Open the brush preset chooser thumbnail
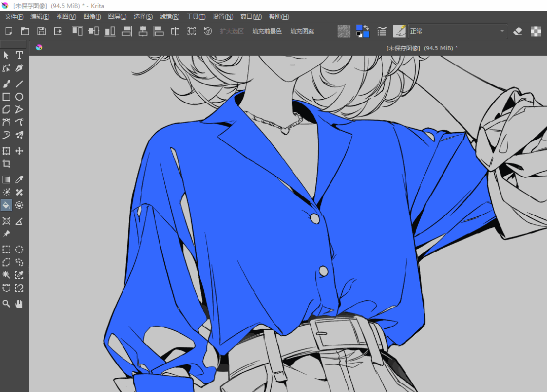 click(x=399, y=31)
